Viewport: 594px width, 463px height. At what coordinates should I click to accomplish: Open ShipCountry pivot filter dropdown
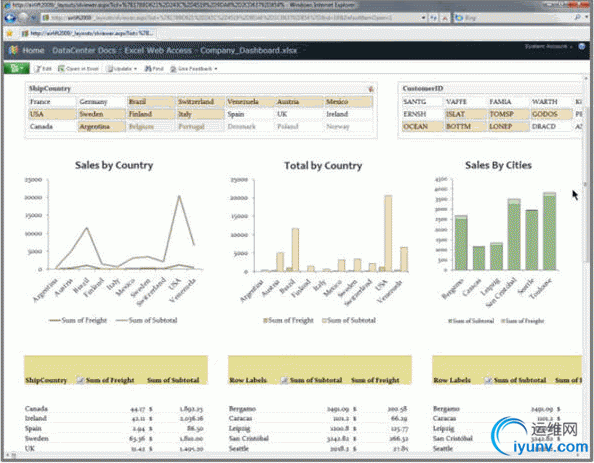coord(80,380)
